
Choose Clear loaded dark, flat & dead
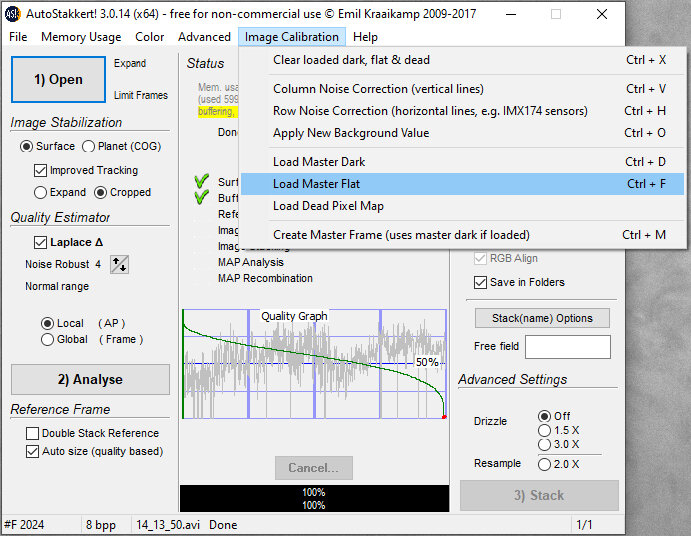[x=463, y=60]
